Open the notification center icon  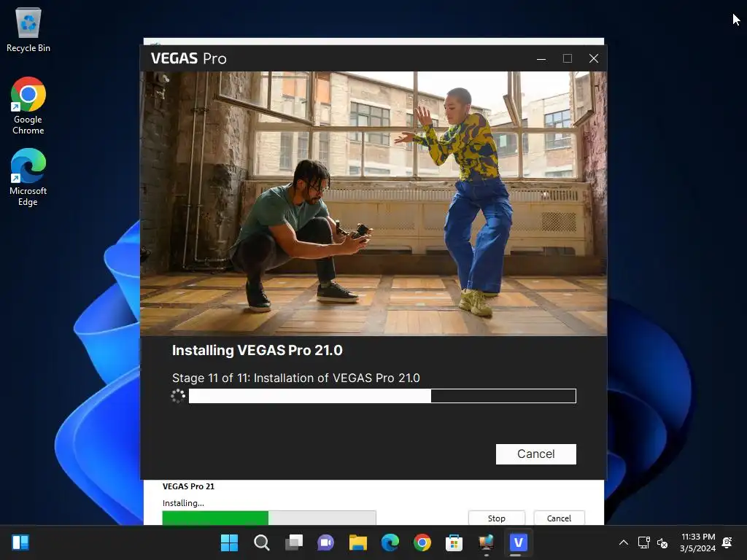(727, 542)
